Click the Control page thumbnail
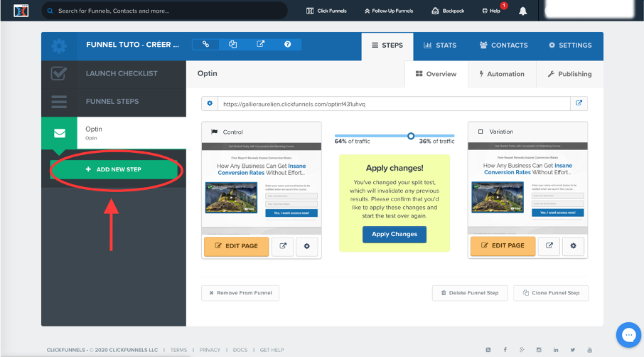This screenshot has height=357, width=644. click(262, 188)
